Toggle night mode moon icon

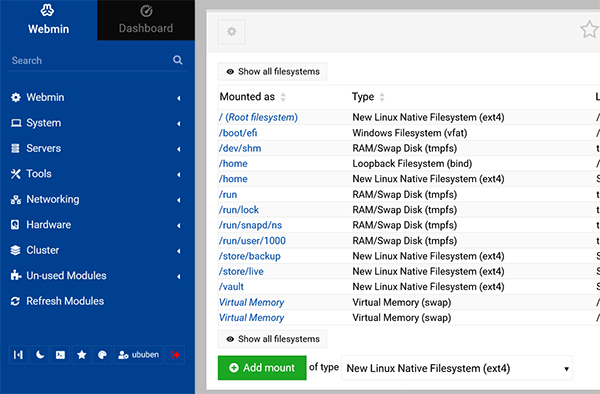40,355
